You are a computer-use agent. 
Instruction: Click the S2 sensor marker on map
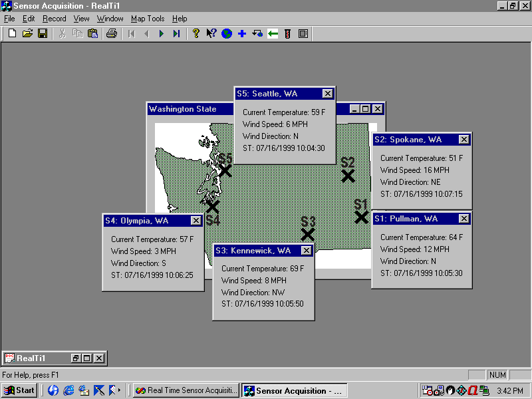click(x=348, y=176)
